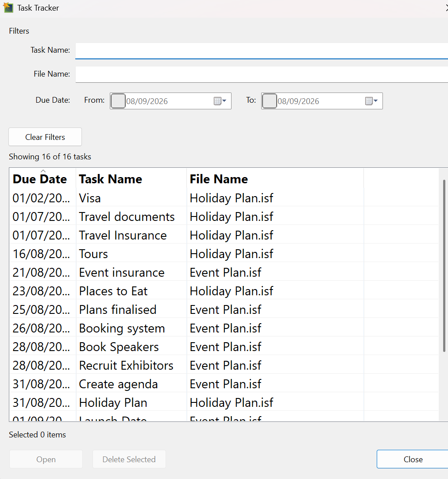The height and width of the screenshot is (479, 448).
Task: Select the Travel Insurance task
Action: 224,235
